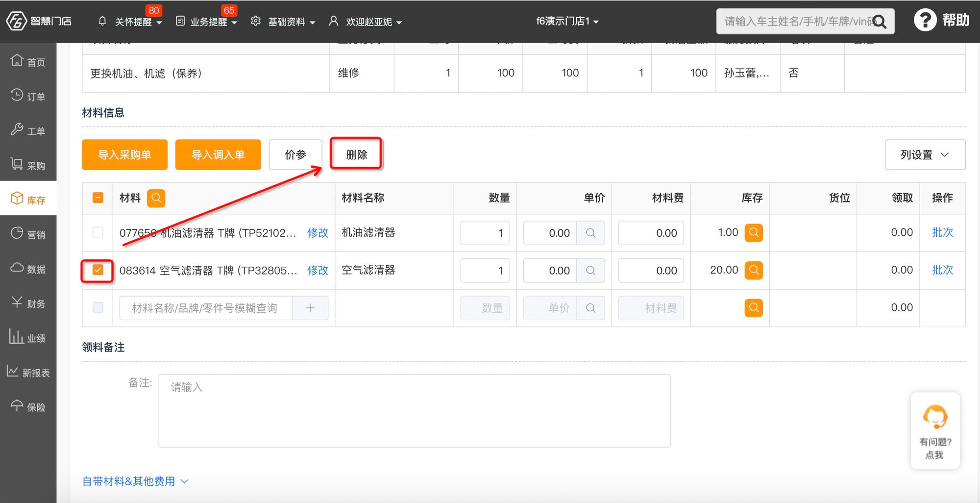Click 单价 lookup icon in 机油滤清器 row
This screenshot has height=503, width=980.
pyautogui.click(x=590, y=233)
